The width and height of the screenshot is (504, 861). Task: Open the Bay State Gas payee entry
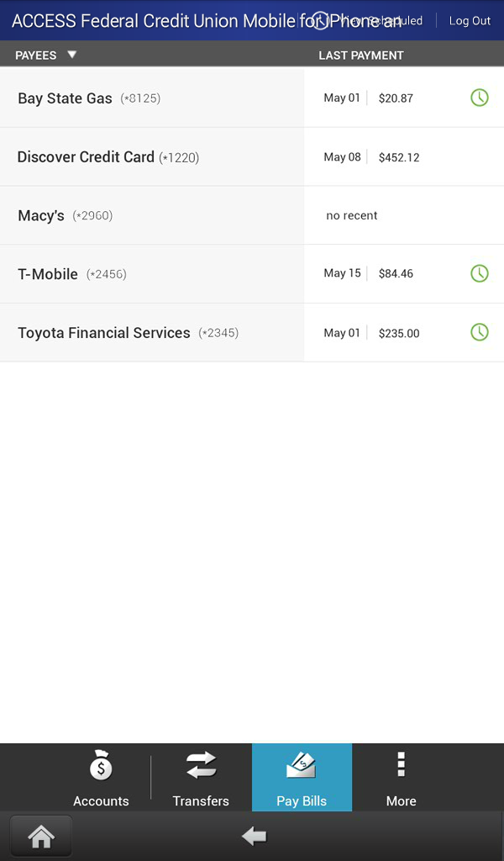coord(151,97)
